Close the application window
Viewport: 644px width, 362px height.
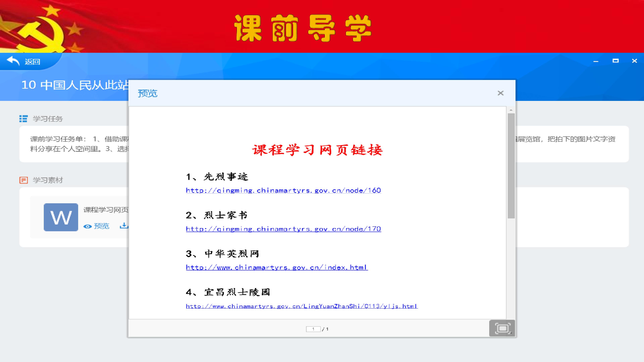pos(634,61)
